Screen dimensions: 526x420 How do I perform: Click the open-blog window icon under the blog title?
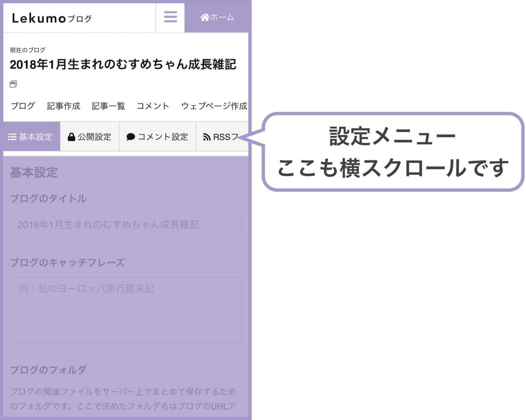(x=13, y=84)
